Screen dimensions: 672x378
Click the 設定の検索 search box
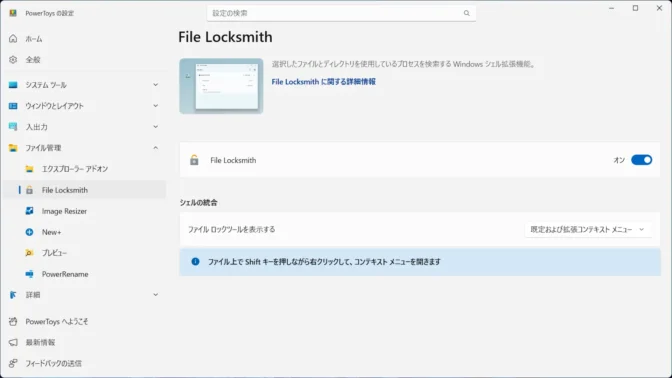[341, 13]
